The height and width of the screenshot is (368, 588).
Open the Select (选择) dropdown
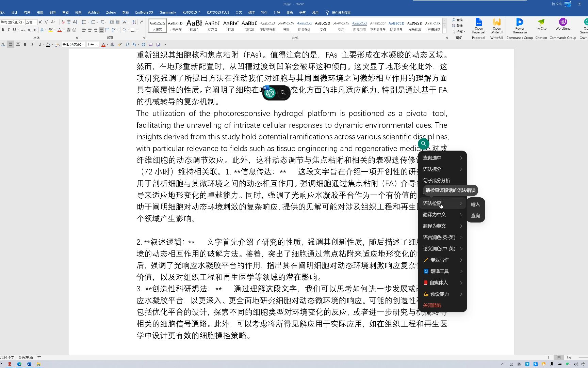click(x=458, y=32)
